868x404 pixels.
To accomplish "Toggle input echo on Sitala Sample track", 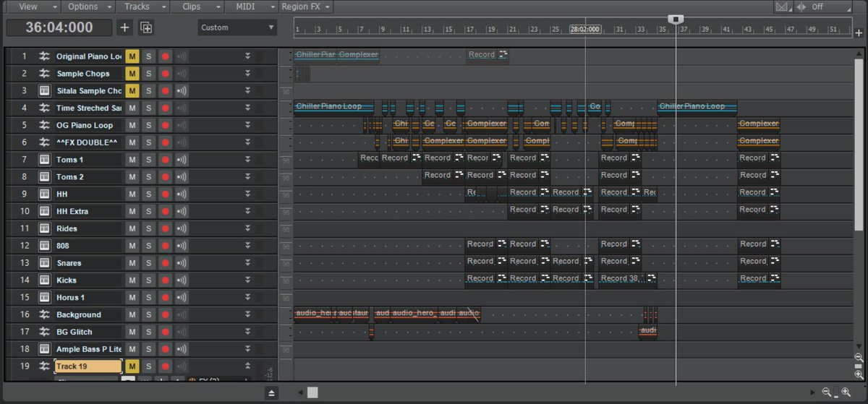I will 182,90.
